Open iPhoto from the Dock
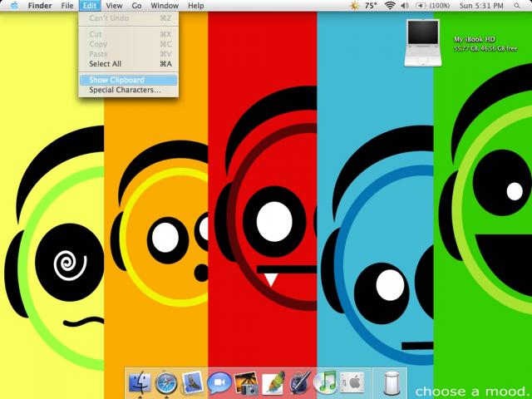Screen dimensions: 532x399 point(247,383)
